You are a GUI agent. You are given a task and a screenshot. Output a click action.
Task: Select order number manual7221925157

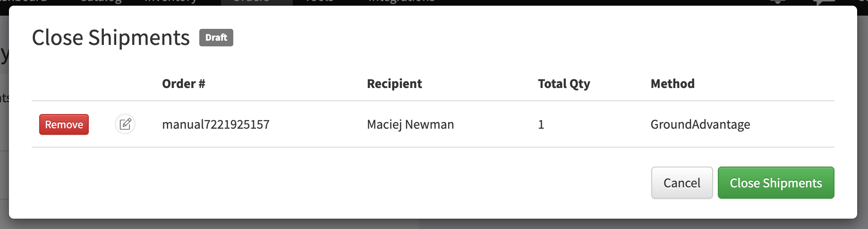tap(215, 124)
